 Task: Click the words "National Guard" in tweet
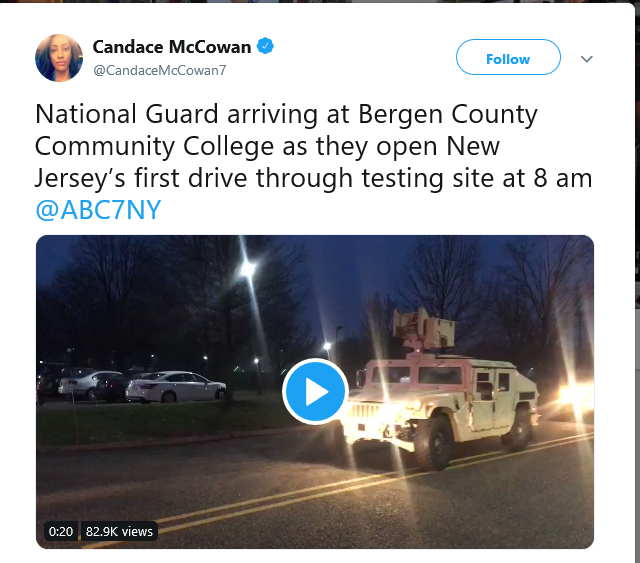point(127,113)
